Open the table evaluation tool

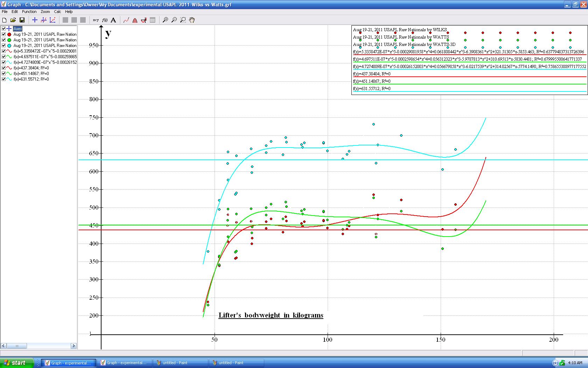point(153,20)
